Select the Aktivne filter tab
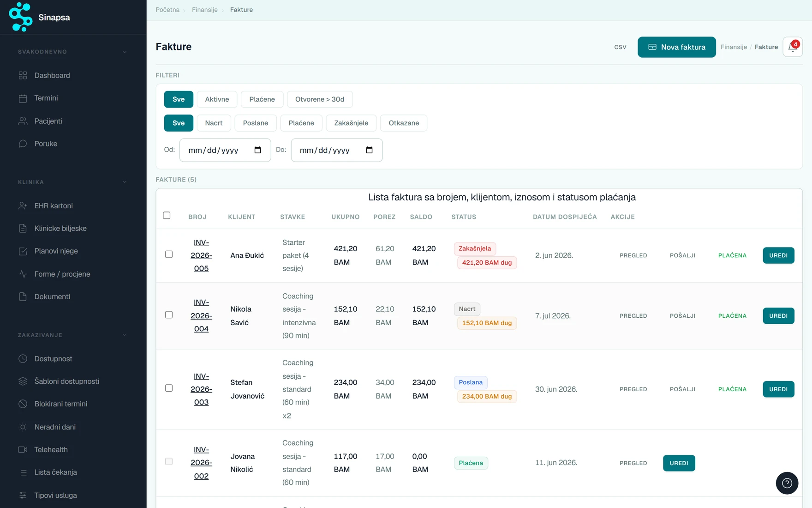This screenshot has width=812, height=508. coord(217,99)
